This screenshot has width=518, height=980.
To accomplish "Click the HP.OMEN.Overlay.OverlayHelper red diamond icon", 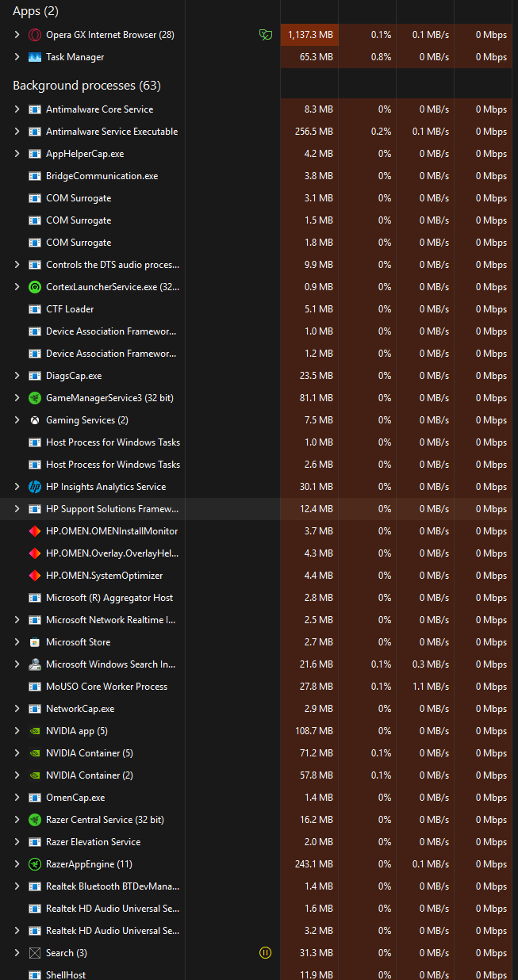I will 35,553.
